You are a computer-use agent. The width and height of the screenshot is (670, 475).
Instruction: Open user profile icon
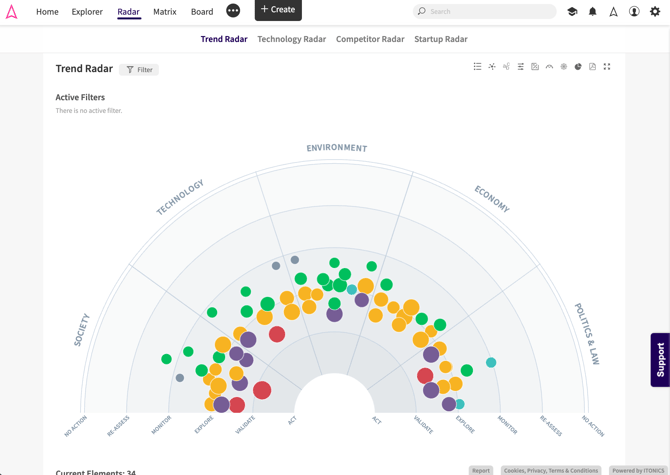coord(634,12)
